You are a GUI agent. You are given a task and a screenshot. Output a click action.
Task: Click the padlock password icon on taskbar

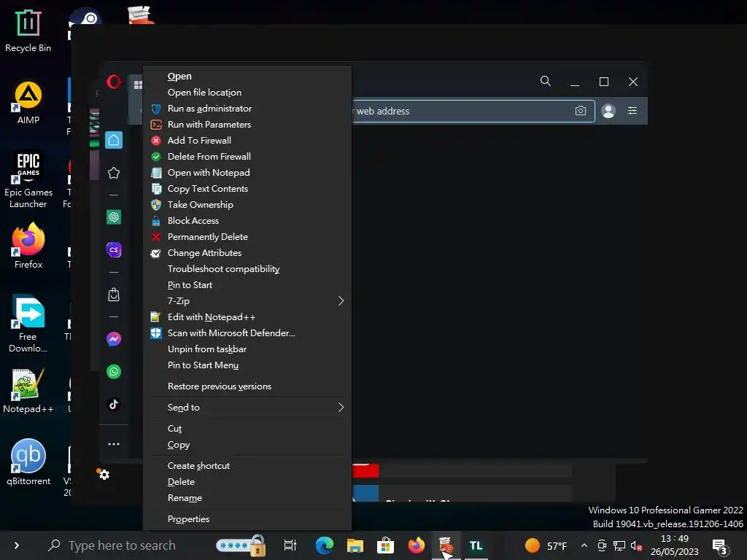click(241, 545)
